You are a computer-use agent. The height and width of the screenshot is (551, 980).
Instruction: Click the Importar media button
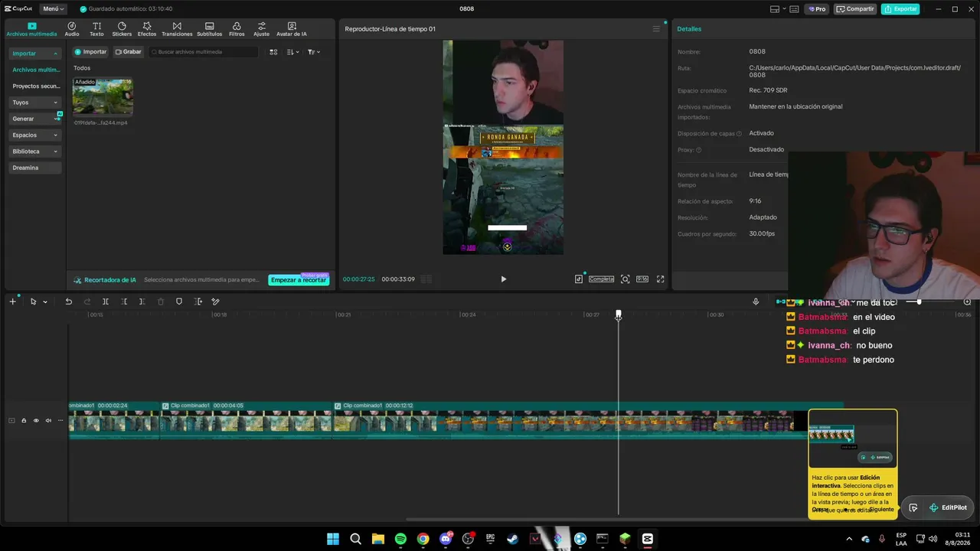click(x=90, y=52)
